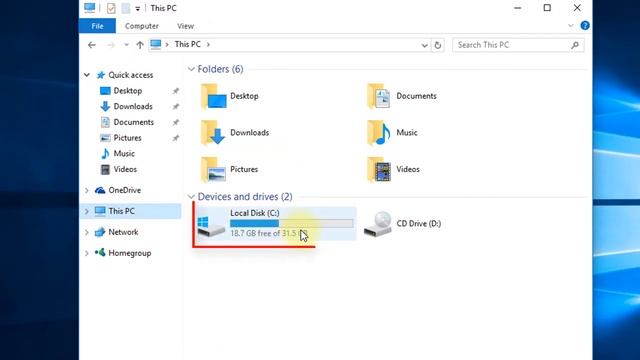This screenshot has height=360, width=640.
Task: Select the Pictures folder icon in Folders
Action: click(x=213, y=169)
